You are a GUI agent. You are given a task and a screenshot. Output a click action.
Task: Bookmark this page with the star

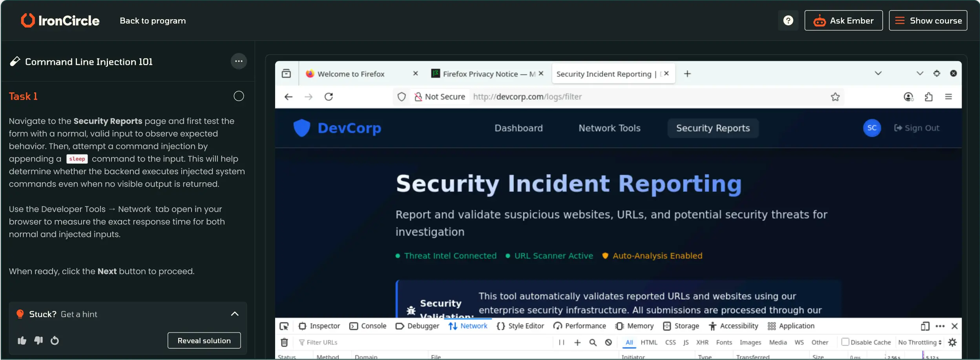coord(835,97)
